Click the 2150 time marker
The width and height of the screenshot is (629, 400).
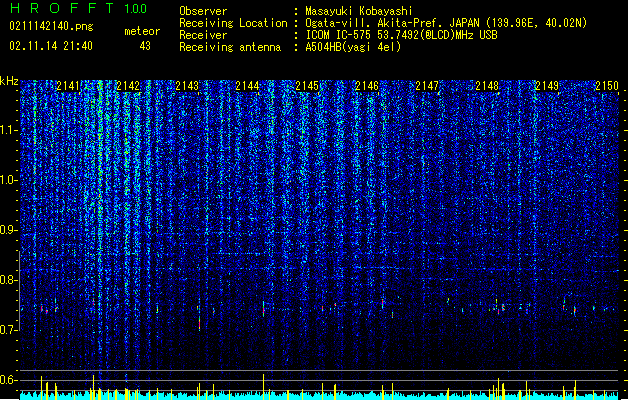pyautogui.click(x=607, y=85)
